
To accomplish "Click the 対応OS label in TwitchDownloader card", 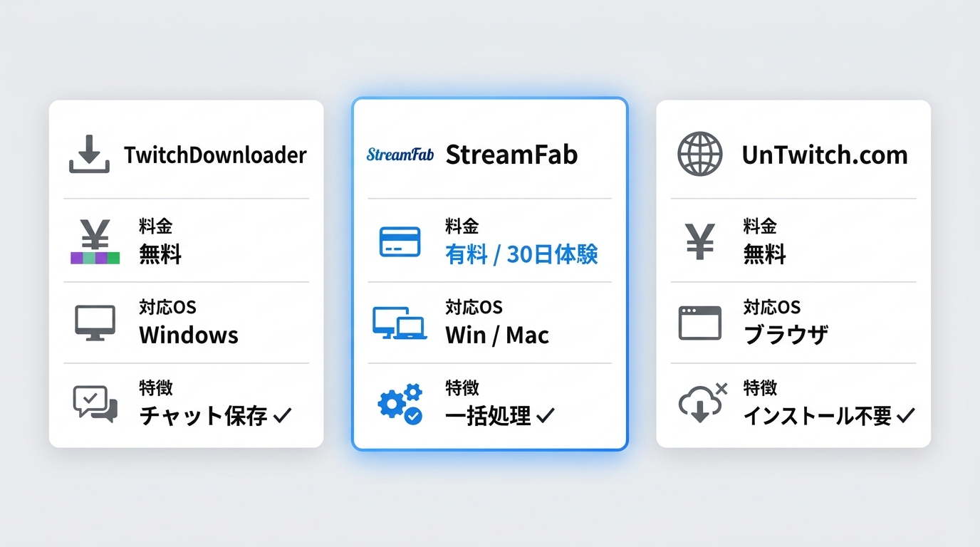I will tap(167, 308).
